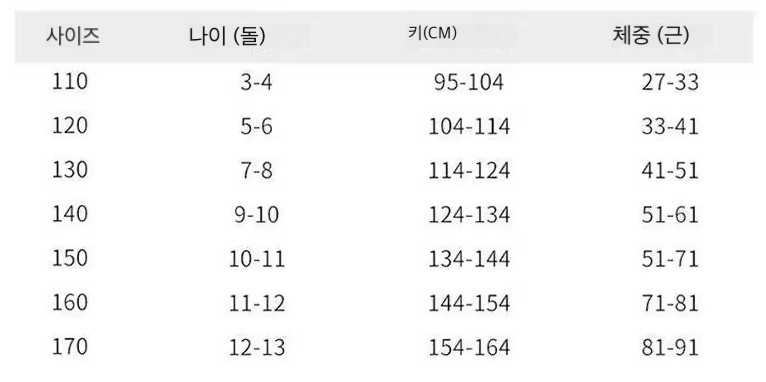Click weight value 27-33

click(670, 83)
